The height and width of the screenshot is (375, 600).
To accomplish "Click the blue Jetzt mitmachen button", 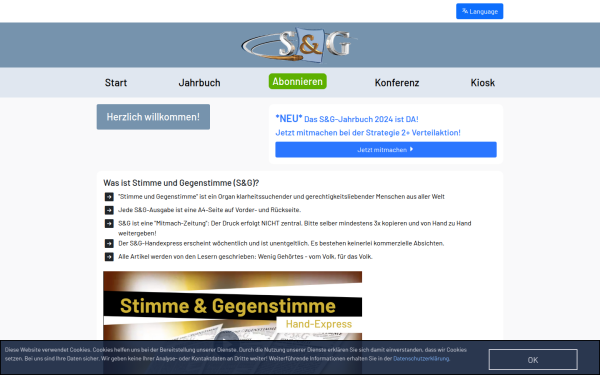I will (386, 150).
